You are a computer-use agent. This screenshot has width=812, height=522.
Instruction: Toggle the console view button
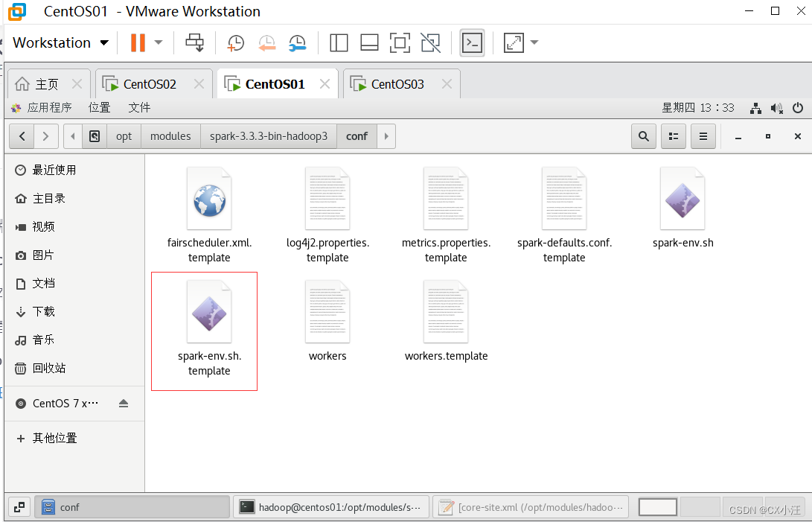472,43
